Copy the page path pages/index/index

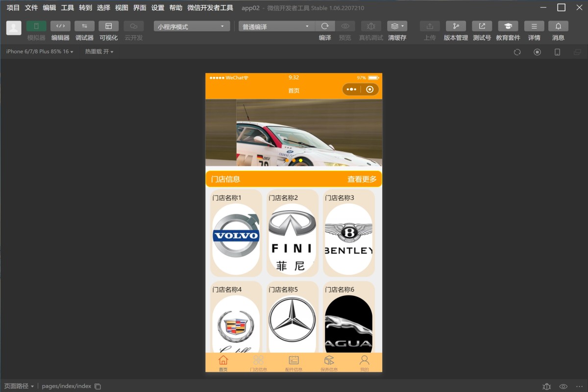(98, 386)
